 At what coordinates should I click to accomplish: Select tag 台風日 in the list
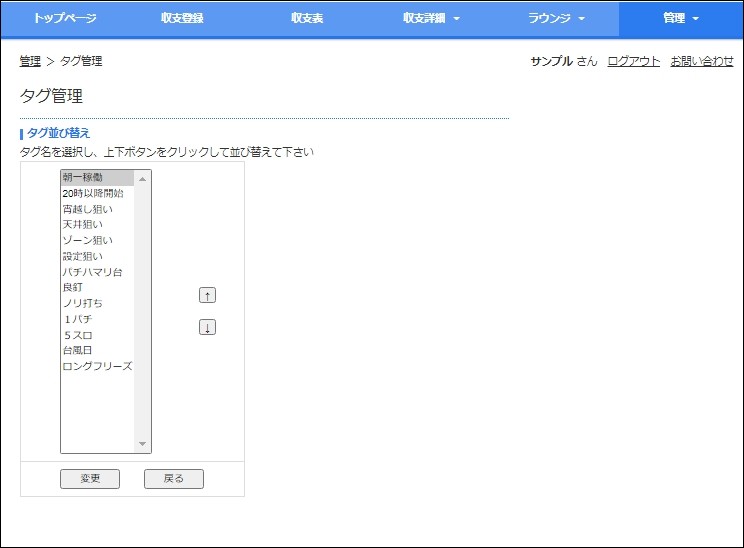[97, 351]
